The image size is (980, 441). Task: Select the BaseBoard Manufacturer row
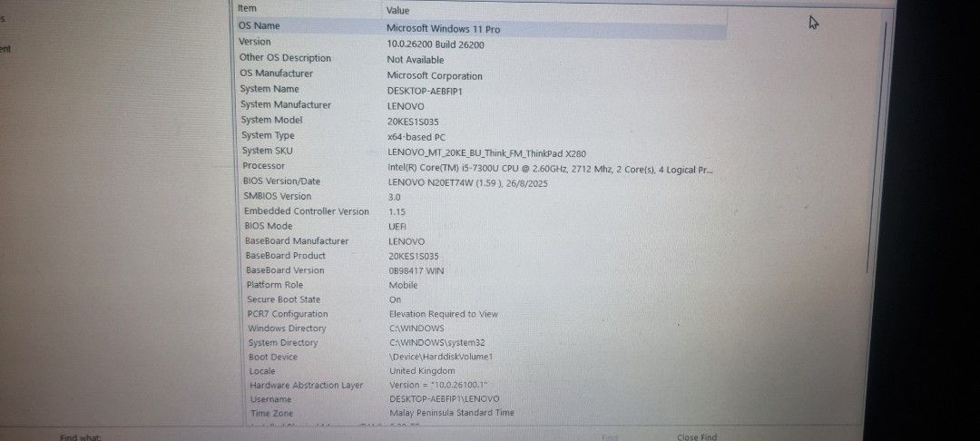point(480,241)
